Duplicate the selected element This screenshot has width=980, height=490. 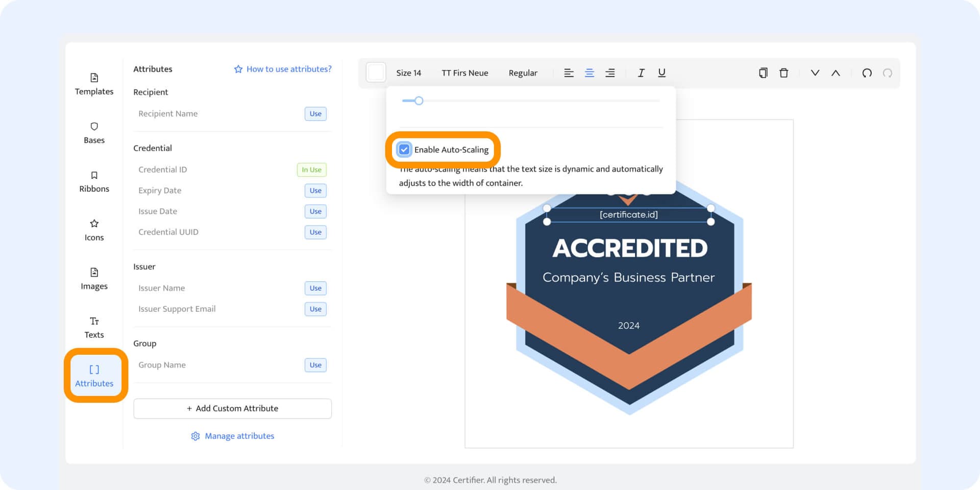(x=763, y=72)
